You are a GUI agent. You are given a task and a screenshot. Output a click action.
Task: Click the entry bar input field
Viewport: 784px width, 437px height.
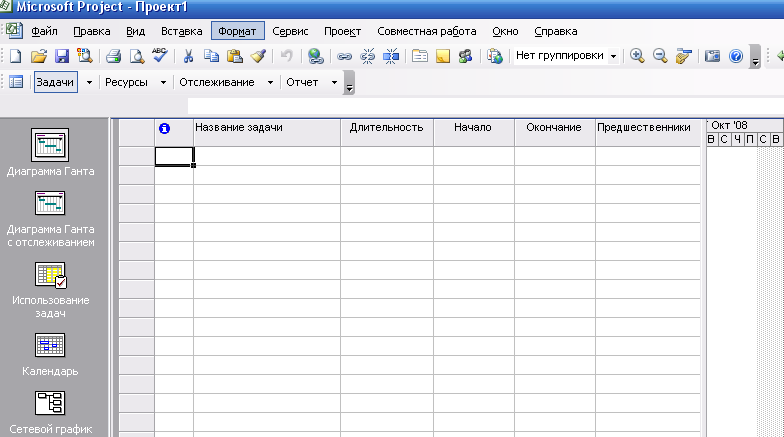(x=485, y=106)
